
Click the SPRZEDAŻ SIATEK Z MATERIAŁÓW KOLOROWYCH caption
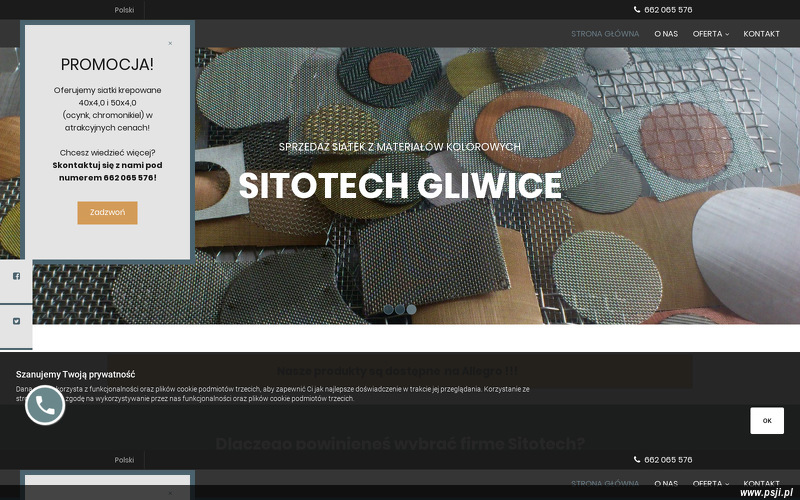pyautogui.click(x=399, y=147)
